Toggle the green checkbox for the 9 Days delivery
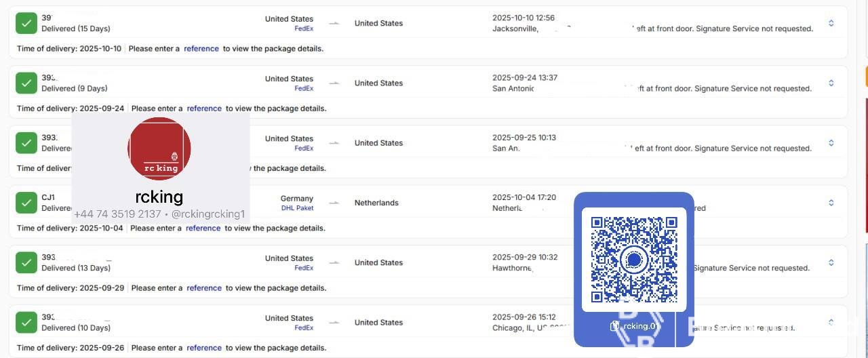Screen dimensions: 868x358 point(26,83)
